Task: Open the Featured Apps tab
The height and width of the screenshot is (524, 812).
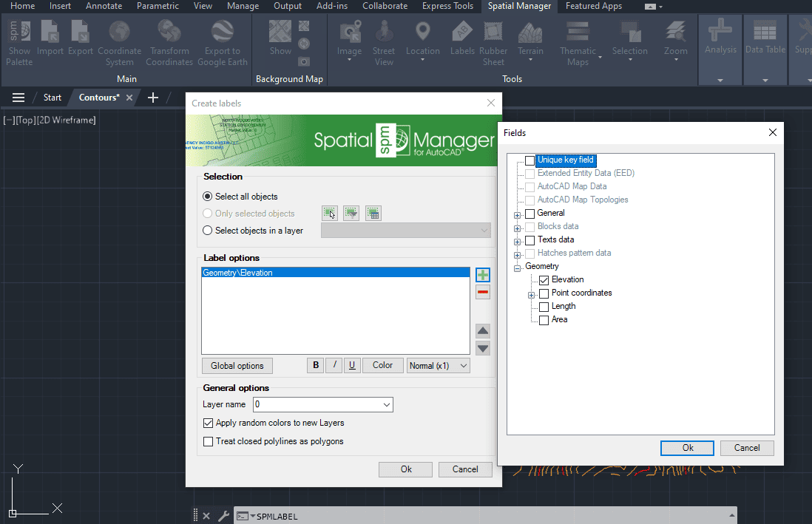Action: (593, 6)
